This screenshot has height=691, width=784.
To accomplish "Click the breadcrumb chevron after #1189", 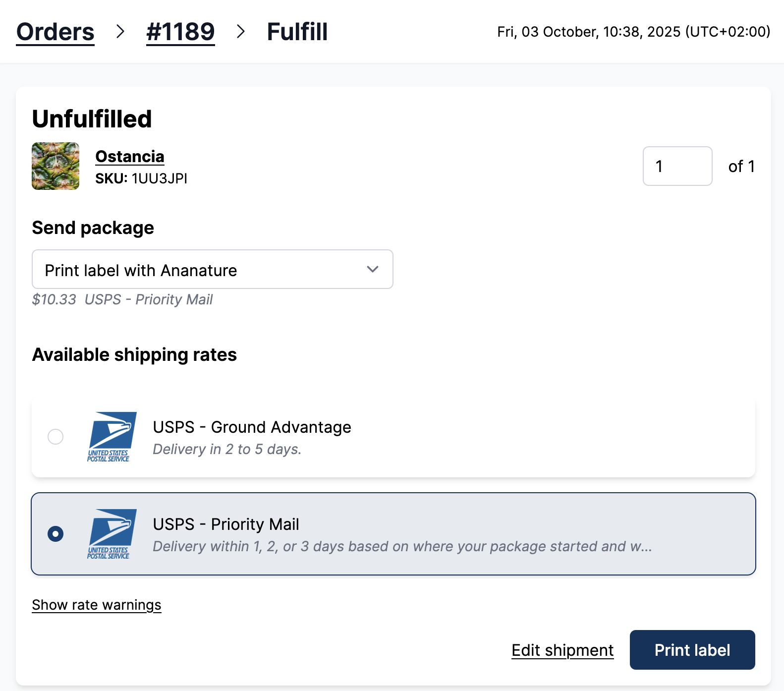I will [241, 32].
